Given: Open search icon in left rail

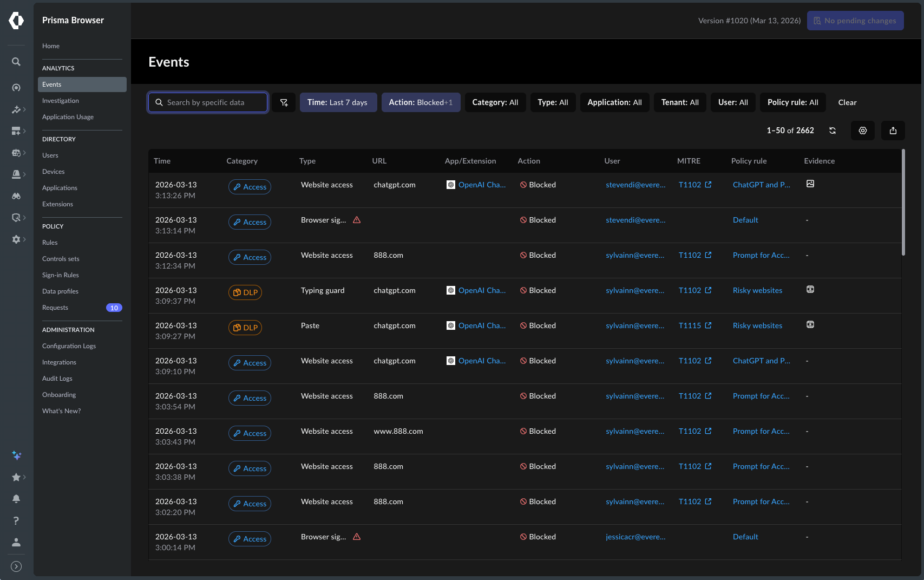Looking at the screenshot, I should click(x=16, y=62).
